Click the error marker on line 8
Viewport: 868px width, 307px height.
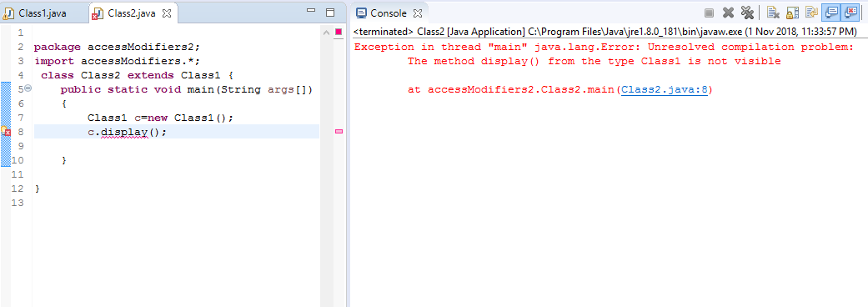point(5,131)
